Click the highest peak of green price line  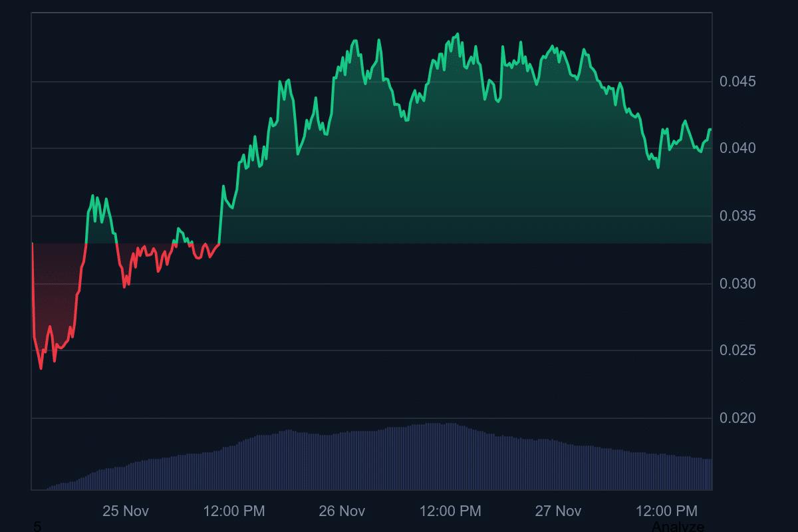click(458, 34)
